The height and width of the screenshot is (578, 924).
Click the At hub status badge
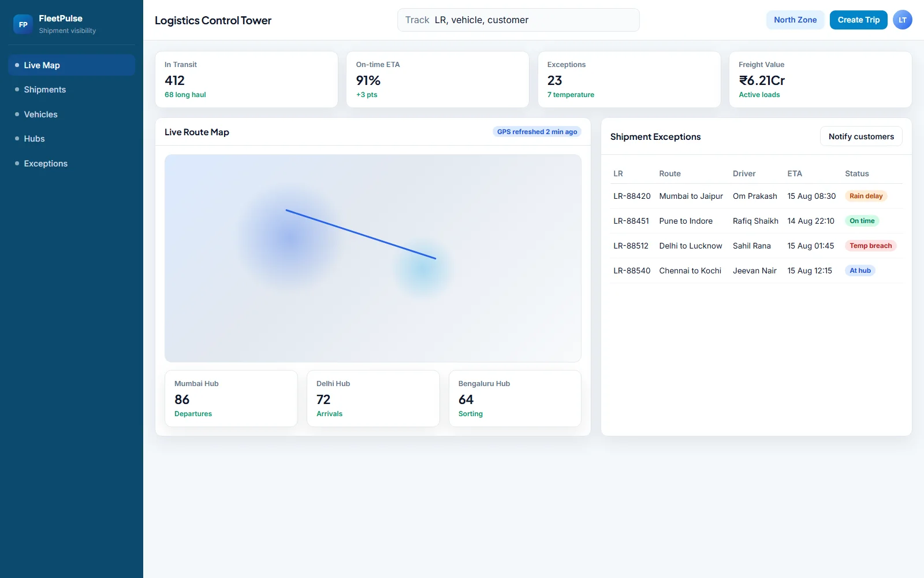(860, 271)
